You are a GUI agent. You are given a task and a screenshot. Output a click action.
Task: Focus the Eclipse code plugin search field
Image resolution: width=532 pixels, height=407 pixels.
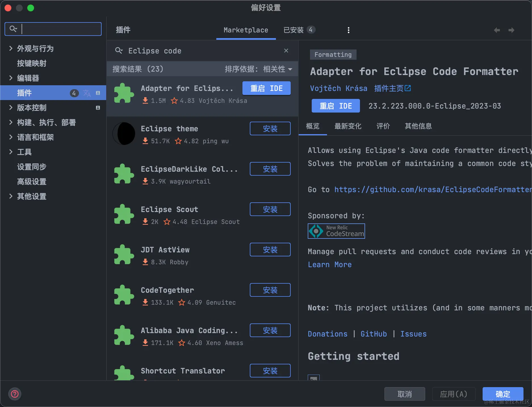[x=202, y=51]
